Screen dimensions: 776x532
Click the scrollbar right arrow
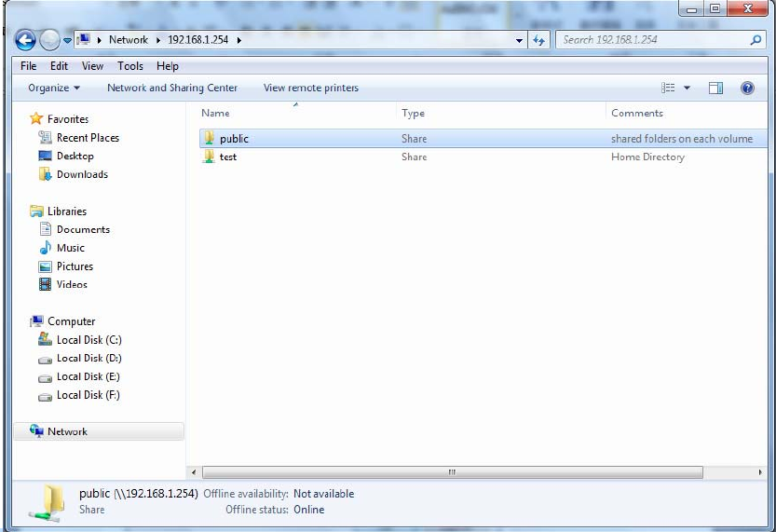pyautogui.click(x=759, y=472)
